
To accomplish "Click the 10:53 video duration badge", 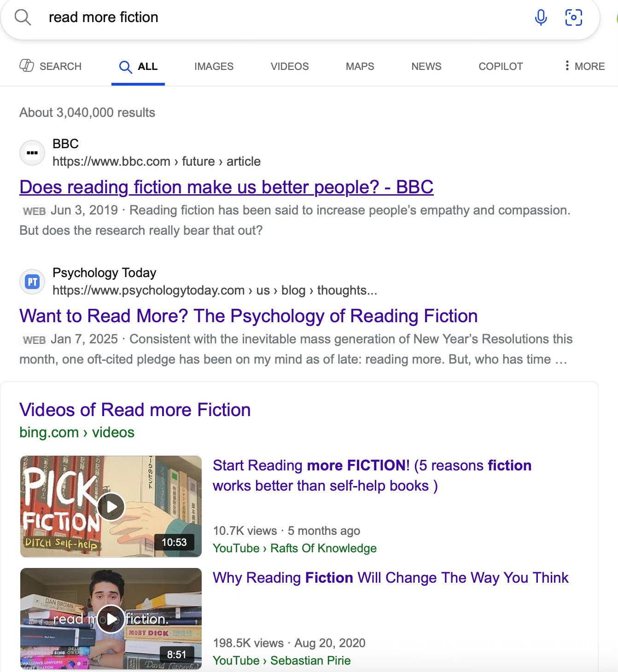I will (174, 542).
